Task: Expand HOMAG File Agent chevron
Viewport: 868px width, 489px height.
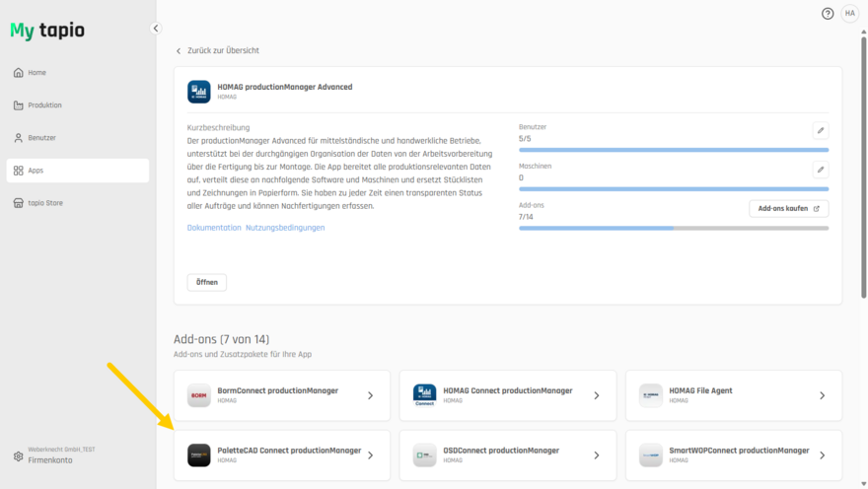Action: tap(822, 395)
